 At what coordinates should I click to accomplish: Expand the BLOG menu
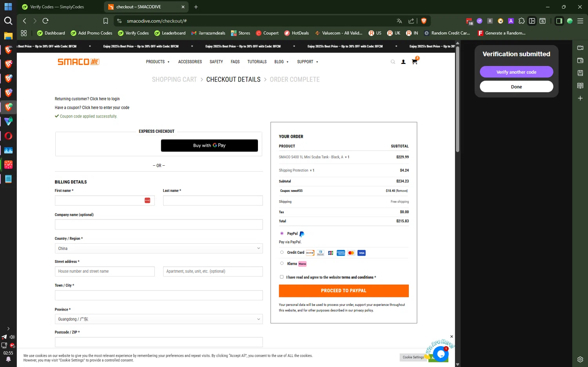pos(281,62)
